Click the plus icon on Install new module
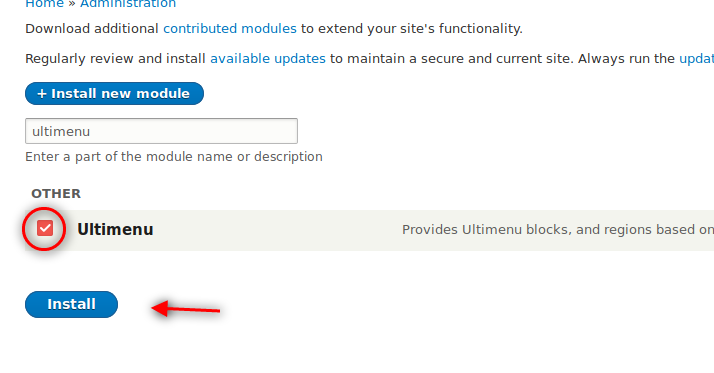 pyautogui.click(x=42, y=94)
